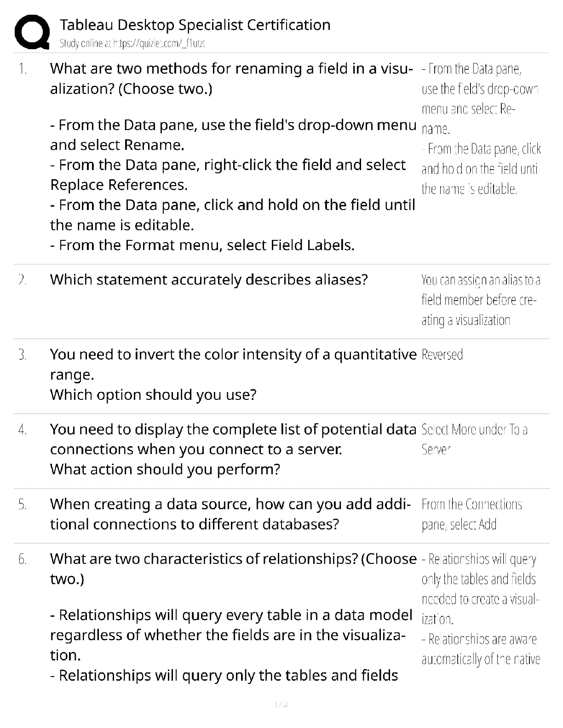Click the answer 'Reversed' for question 3
The height and width of the screenshot is (728, 563).
tap(442, 354)
